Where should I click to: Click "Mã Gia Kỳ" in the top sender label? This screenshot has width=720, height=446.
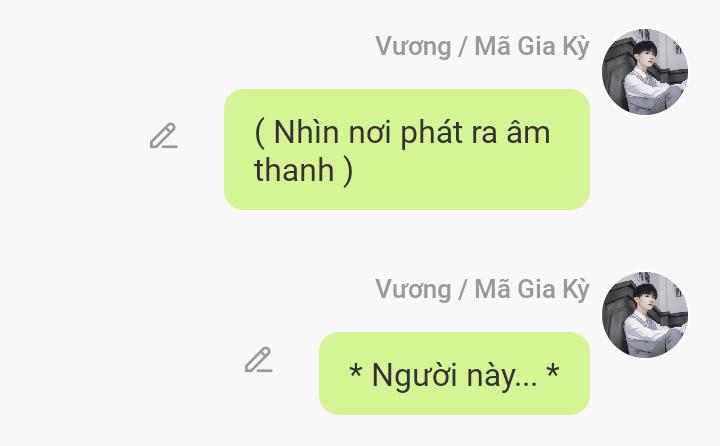tap(532, 46)
